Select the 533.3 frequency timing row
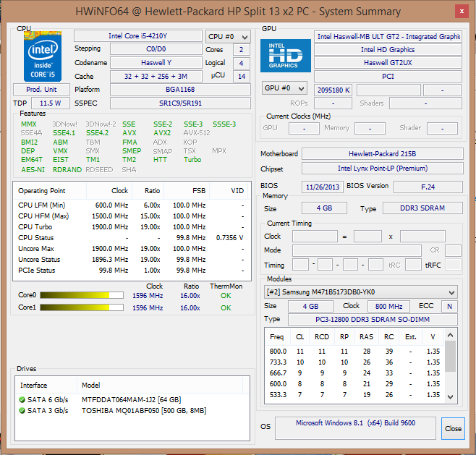The width and height of the screenshot is (476, 455). pos(354,395)
